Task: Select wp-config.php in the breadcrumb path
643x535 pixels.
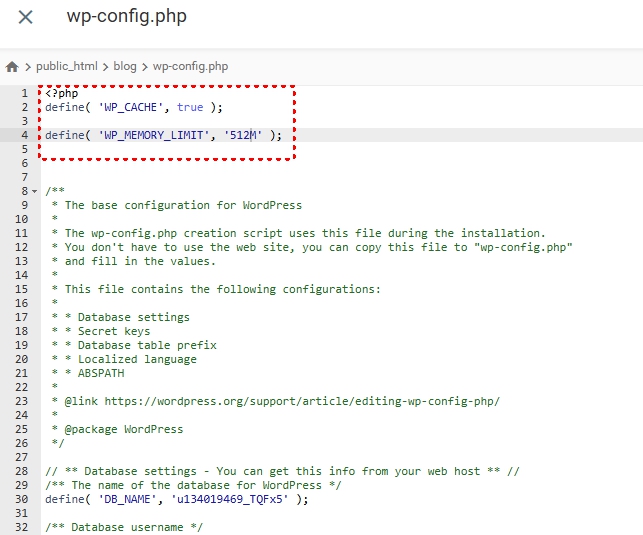Action: [190, 67]
